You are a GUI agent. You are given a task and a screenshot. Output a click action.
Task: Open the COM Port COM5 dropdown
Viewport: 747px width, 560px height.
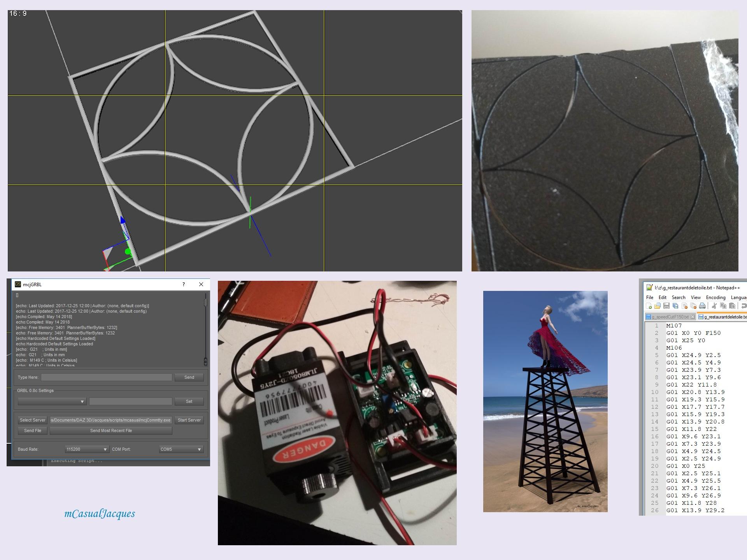point(181,449)
